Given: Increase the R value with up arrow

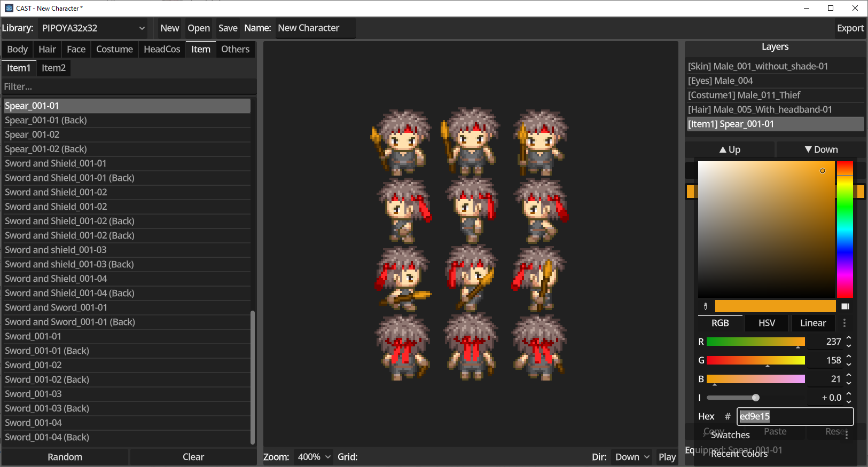Looking at the screenshot, I should pos(849,338).
